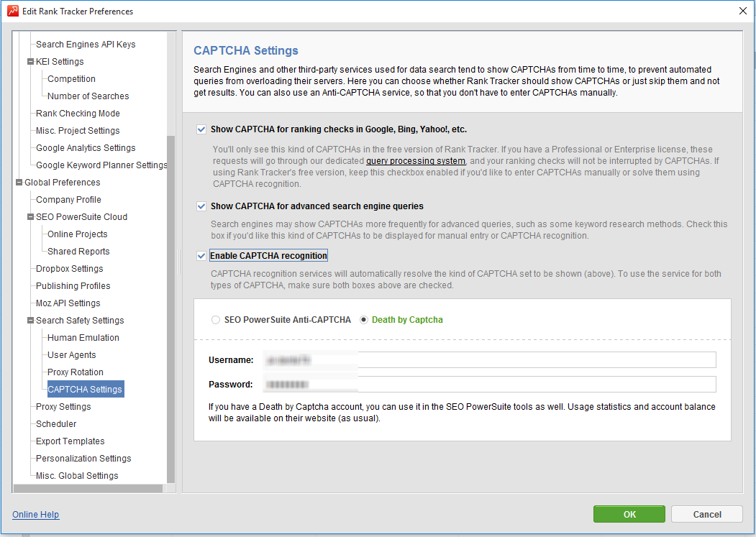Click OK to save preferences
Screen dimensions: 756x537
click(x=629, y=514)
